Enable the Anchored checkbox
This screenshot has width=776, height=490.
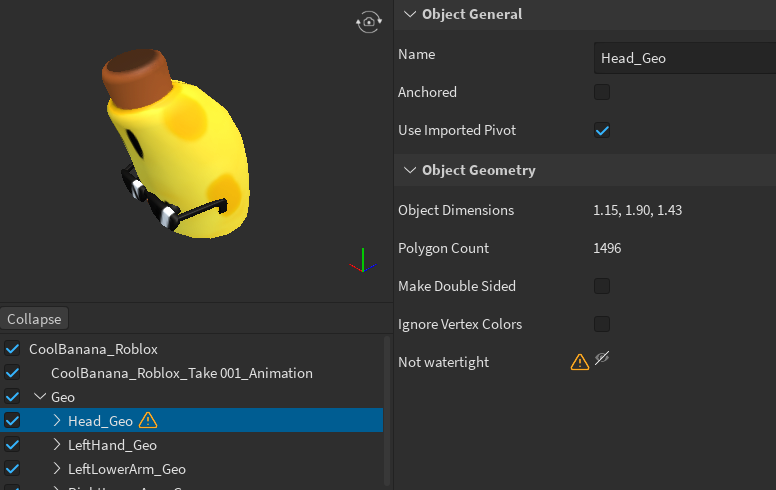602,92
